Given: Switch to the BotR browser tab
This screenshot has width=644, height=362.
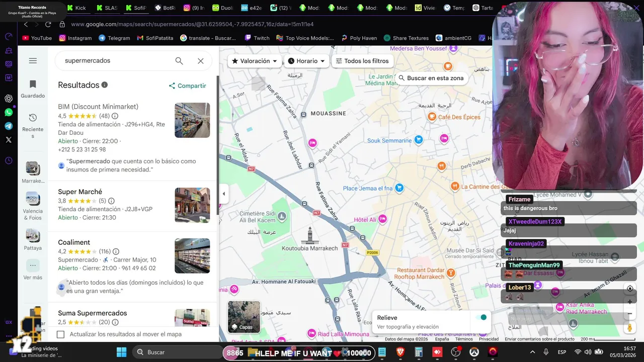Looking at the screenshot, I should [x=165, y=8].
